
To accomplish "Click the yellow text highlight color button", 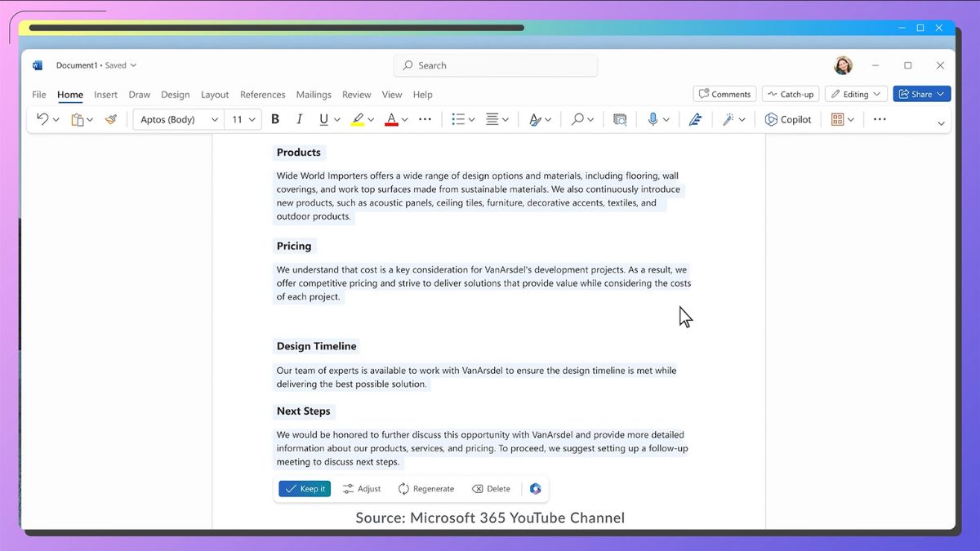I will tap(358, 119).
